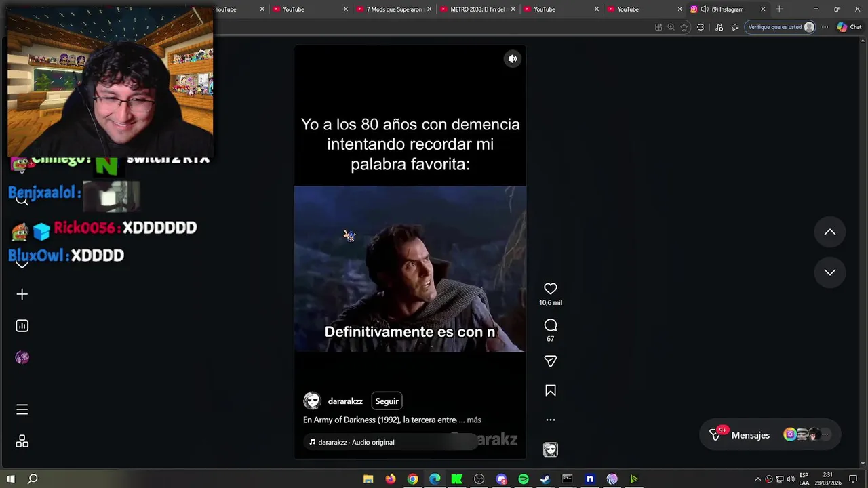
Task: Share the reel via paper-plane icon
Action: (551, 361)
